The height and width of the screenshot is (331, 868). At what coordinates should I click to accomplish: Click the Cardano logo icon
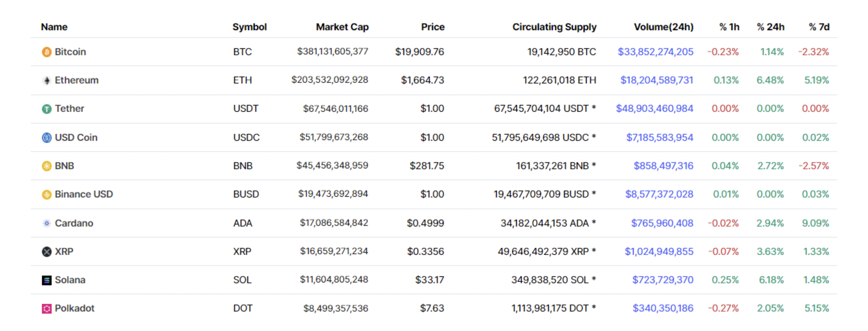(x=46, y=223)
